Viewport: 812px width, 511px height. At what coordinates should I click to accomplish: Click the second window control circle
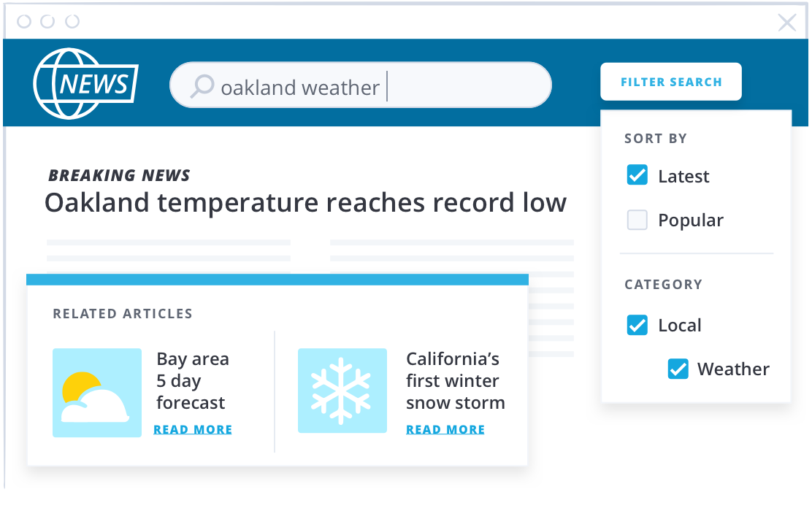pyautogui.click(x=47, y=21)
